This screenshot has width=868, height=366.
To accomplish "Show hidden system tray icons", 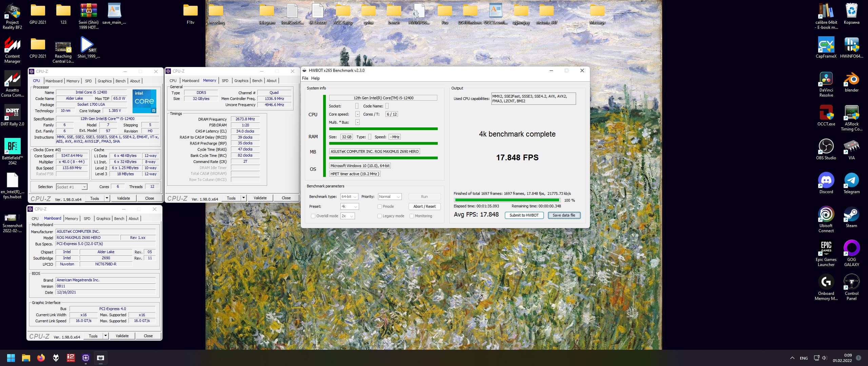I will (792, 358).
